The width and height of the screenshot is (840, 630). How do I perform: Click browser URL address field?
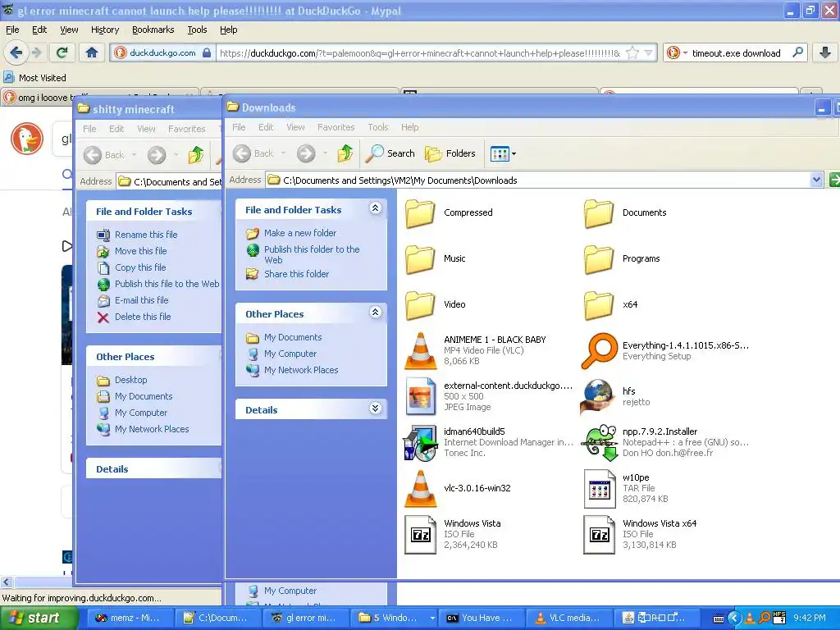tap(419, 53)
